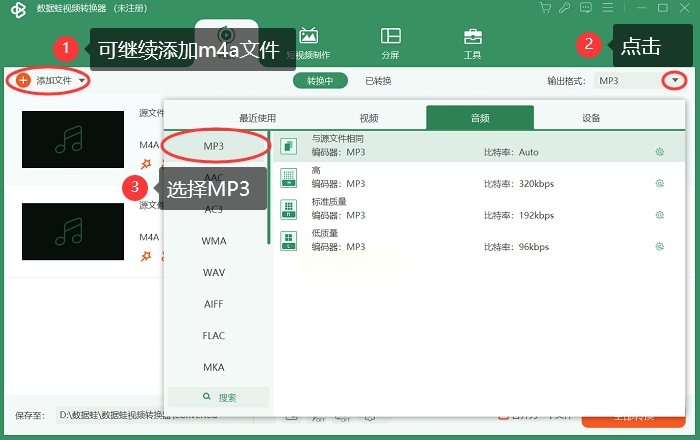
Task: Switch to the 视频 tab
Action: coord(369,118)
